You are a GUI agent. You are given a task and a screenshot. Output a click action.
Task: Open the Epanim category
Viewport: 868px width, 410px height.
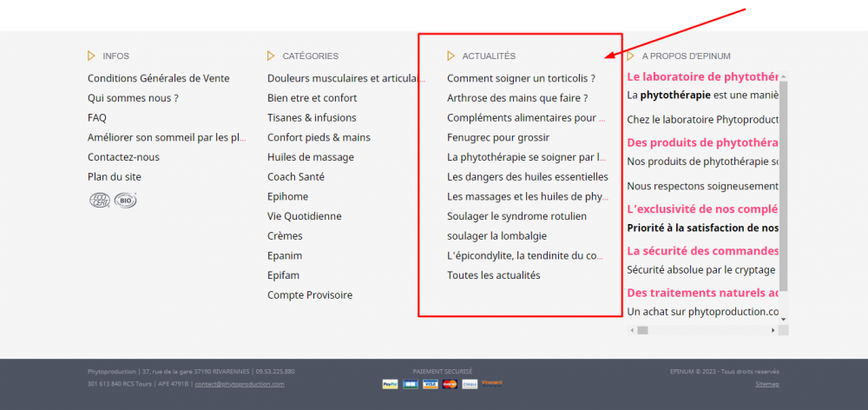pos(285,256)
